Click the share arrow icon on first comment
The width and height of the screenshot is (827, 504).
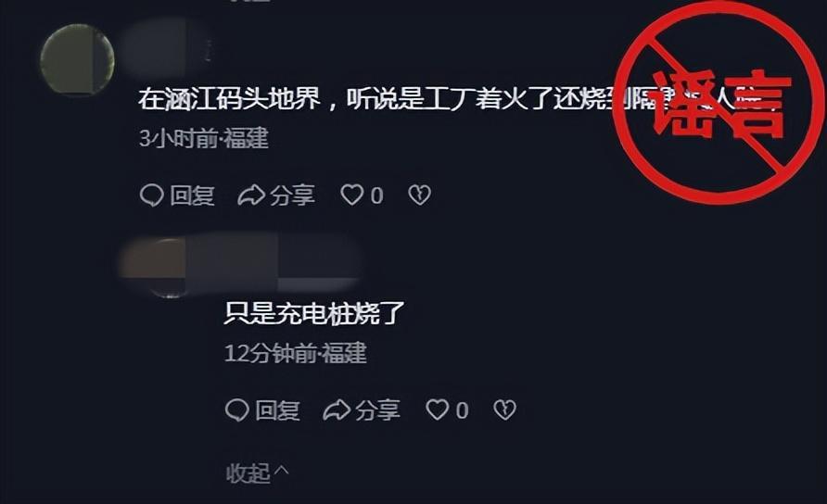tap(251, 195)
